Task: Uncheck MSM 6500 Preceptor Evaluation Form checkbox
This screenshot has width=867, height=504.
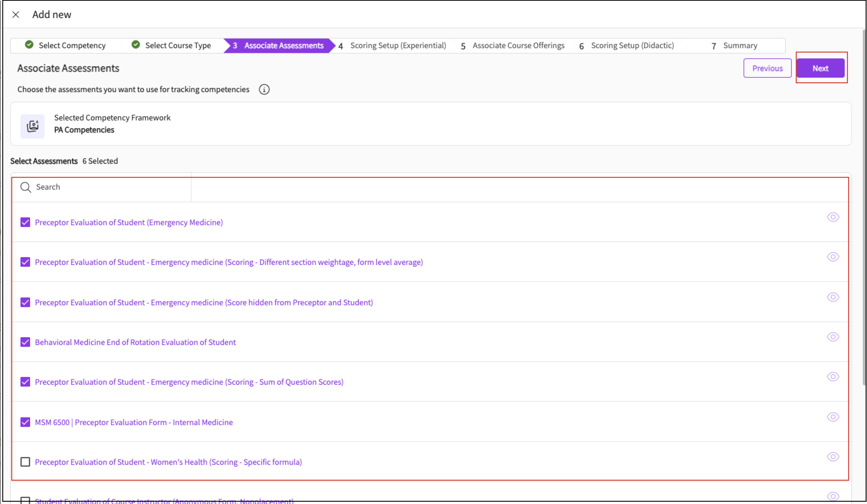Action: (25, 422)
